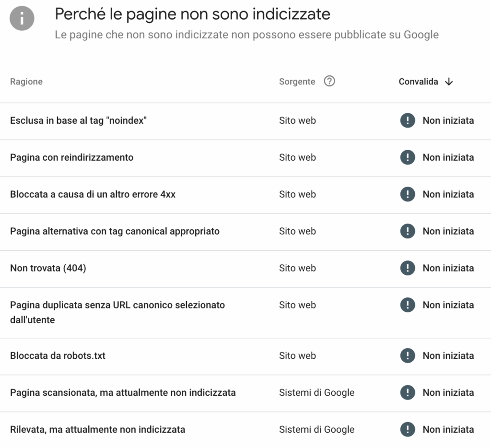Click the status icon beside "Non trovata (404)"
Image resolution: width=491 pixels, height=448 pixels.
tap(407, 268)
